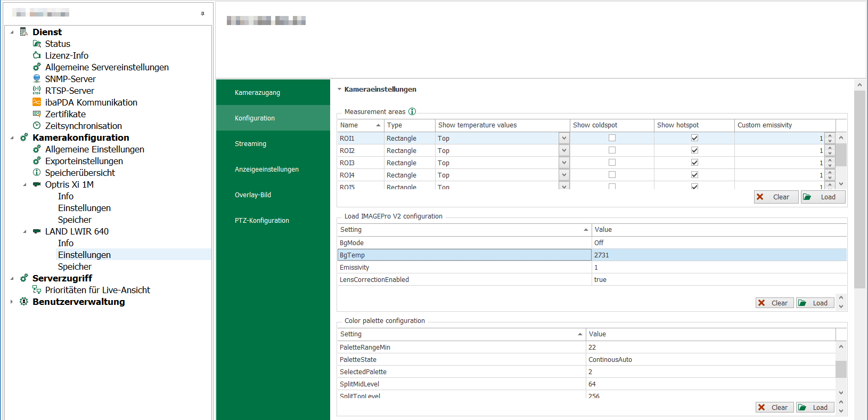Sort the Measurement areas by Name
The height and width of the screenshot is (420, 868).
tap(361, 125)
